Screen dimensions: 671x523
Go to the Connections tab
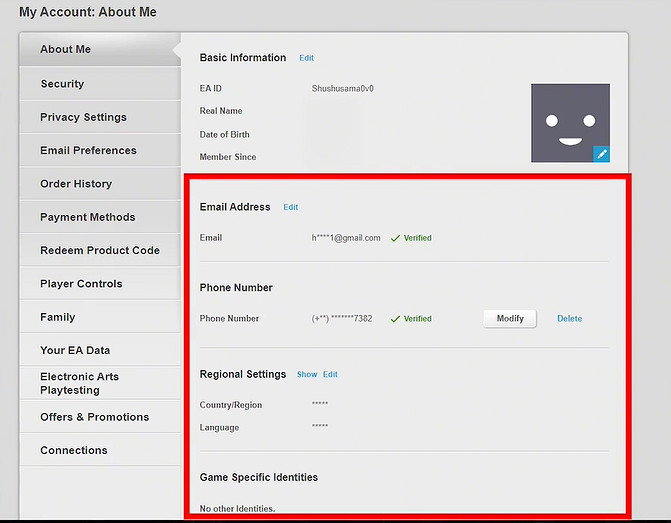pos(73,451)
